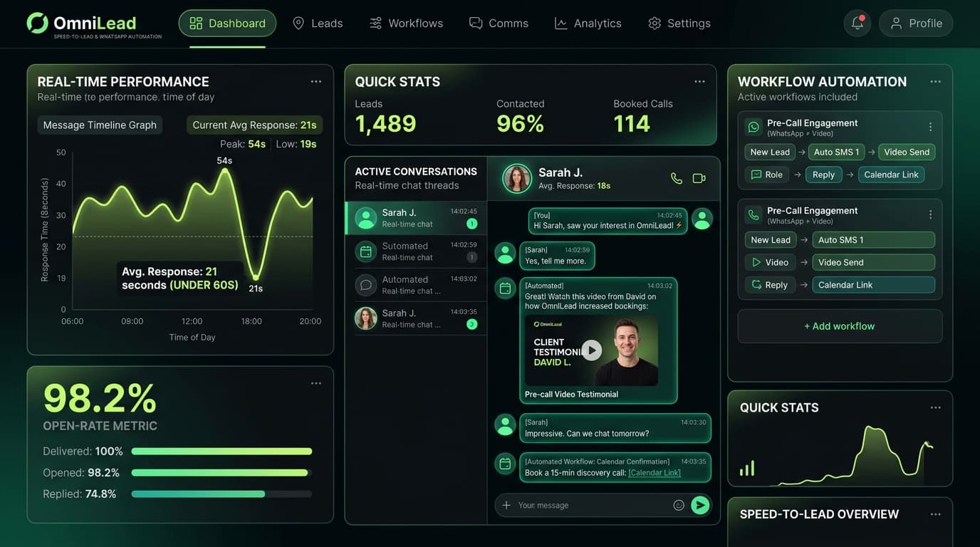Click the plus attachment icon in message box
The height and width of the screenshot is (547, 980).
[x=506, y=505]
